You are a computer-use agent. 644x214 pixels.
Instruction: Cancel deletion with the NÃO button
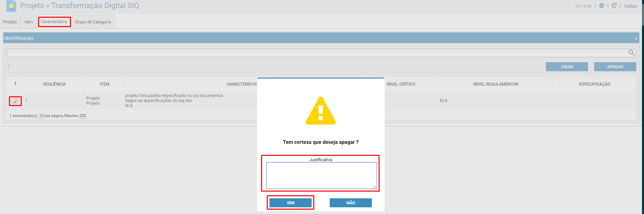click(x=350, y=203)
